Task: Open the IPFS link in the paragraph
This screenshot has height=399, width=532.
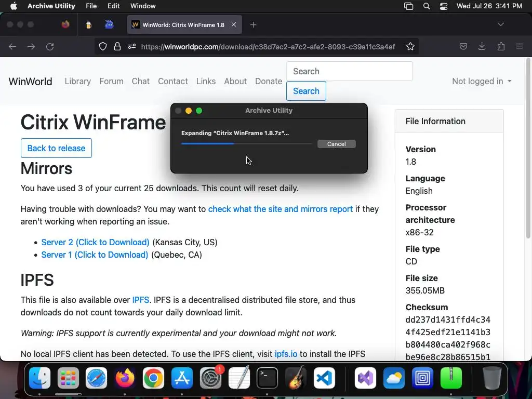Action: pyautogui.click(x=140, y=300)
